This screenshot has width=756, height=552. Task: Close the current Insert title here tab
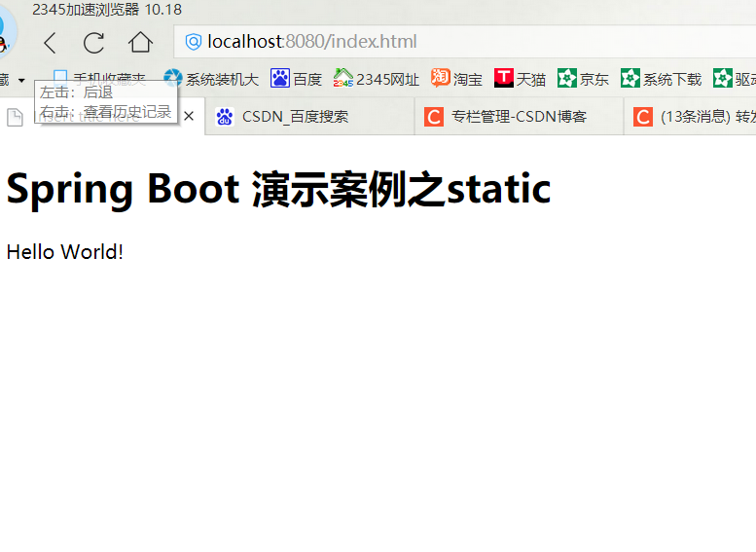coord(189,116)
